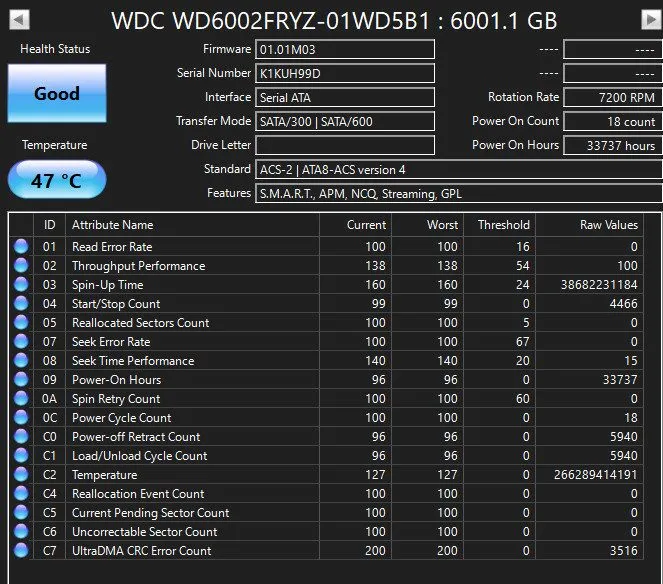Screen dimensions: 663x584
Task: Click the Current column header
Action: pos(356,225)
